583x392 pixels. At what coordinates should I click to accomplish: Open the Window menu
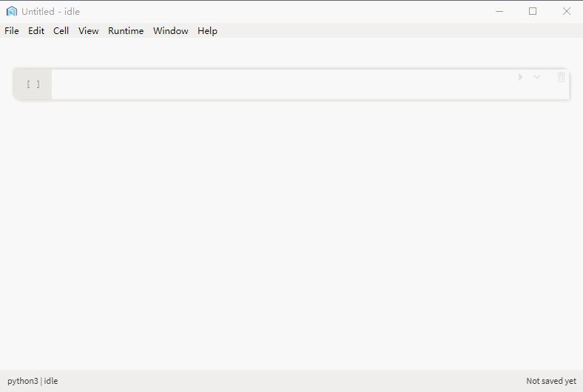[x=171, y=31]
